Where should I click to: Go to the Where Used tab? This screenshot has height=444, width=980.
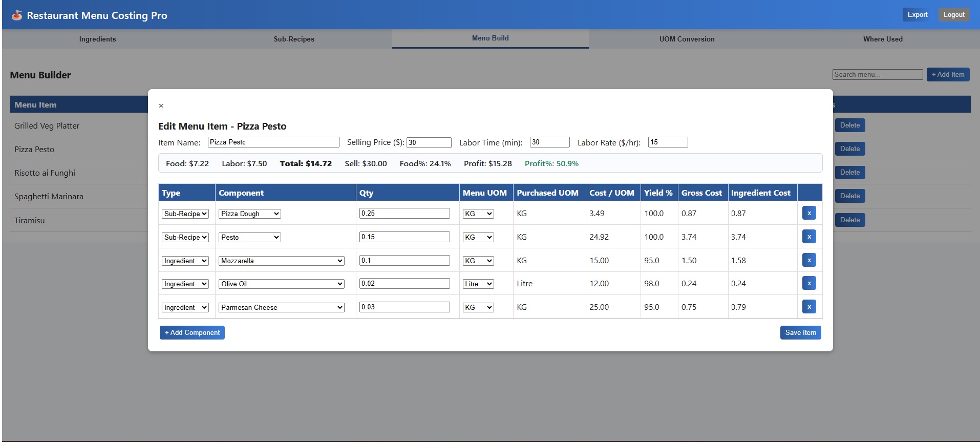pos(883,39)
